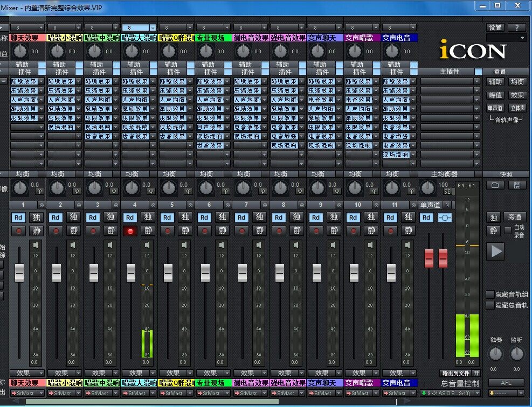Toggle phase invert φ on channel 4
The width and height of the screenshot is (532, 407).
click(x=151, y=192)
